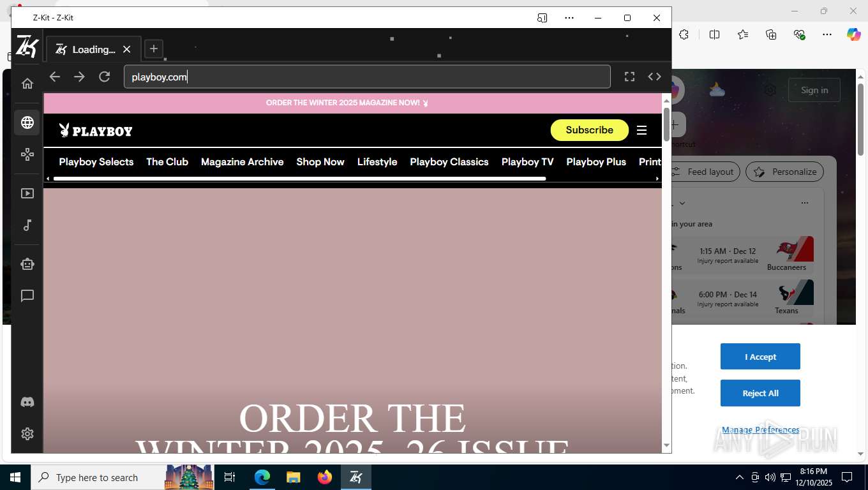Open the three-dot menu in Z-Kit title bar
This screenshot has height=490, width=868.
point(569,18)
